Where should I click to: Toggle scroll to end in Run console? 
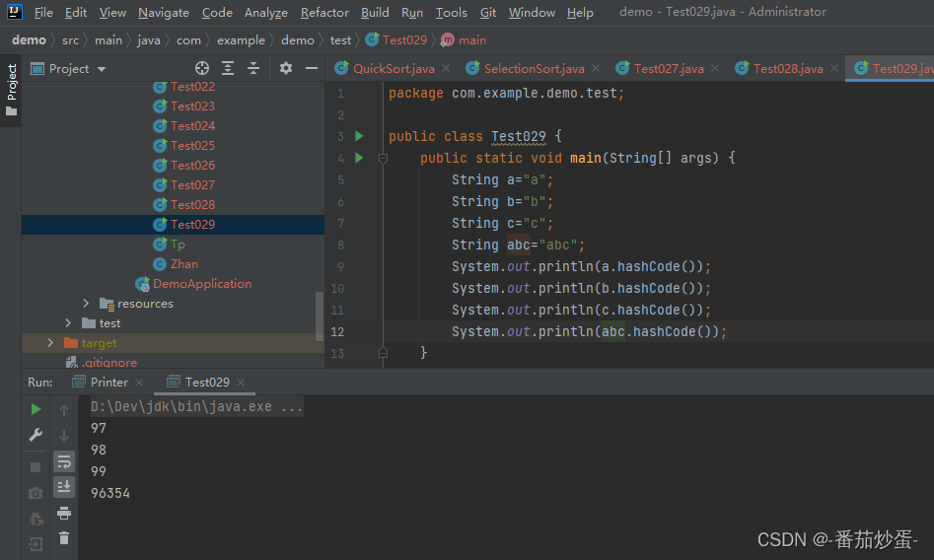(64, 487)
